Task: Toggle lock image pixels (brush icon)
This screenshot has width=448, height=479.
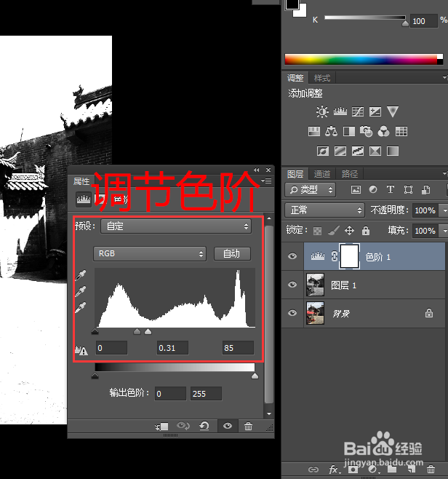Action: point(334,231)
